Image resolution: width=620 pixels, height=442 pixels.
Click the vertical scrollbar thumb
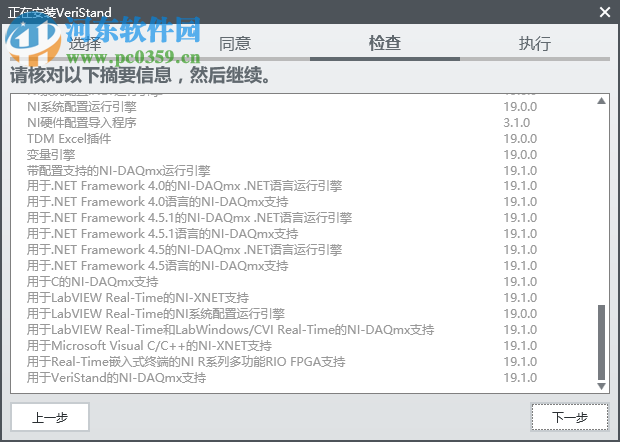click(x=601, y=342)
